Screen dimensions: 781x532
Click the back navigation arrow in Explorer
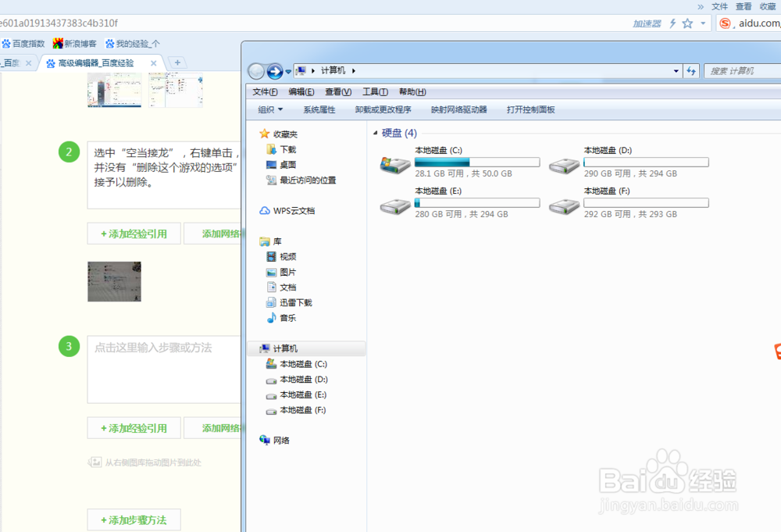pos(255,71)
